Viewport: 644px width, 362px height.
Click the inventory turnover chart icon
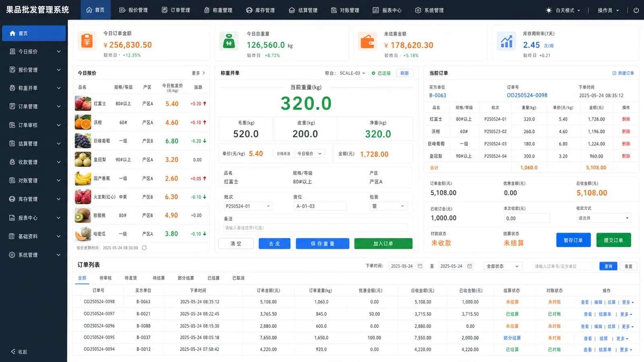point(506,41)
